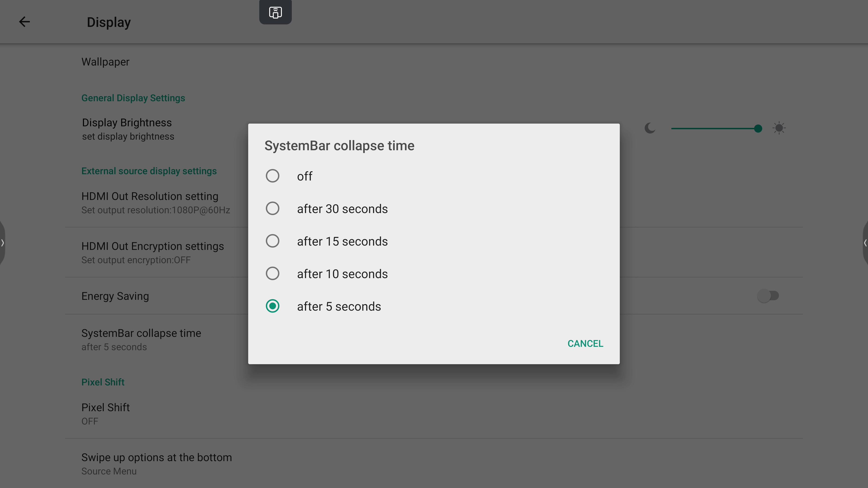Adjust the Display Brightness slider
The height and width of the screenshot is (488, 868).
715,128
